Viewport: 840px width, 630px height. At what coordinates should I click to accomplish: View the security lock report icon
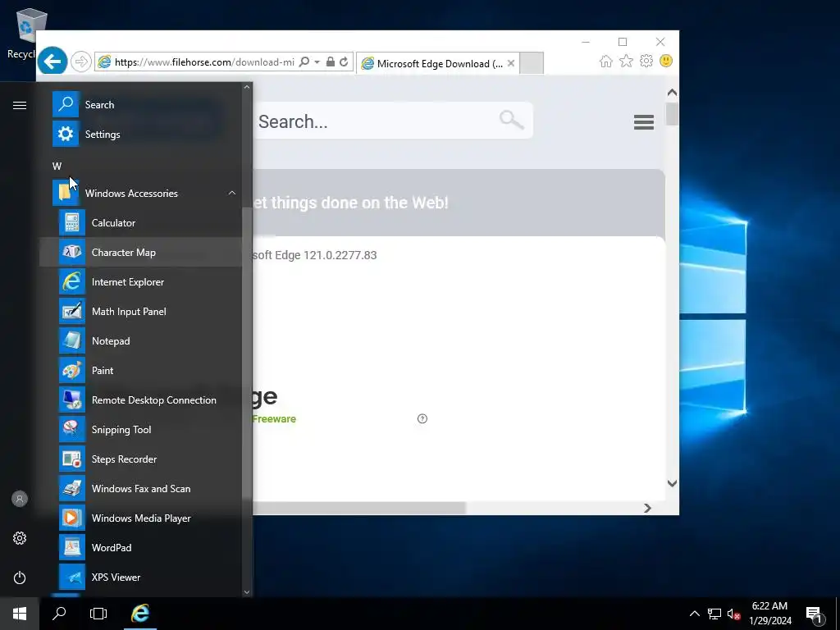[x=331, y=62]
